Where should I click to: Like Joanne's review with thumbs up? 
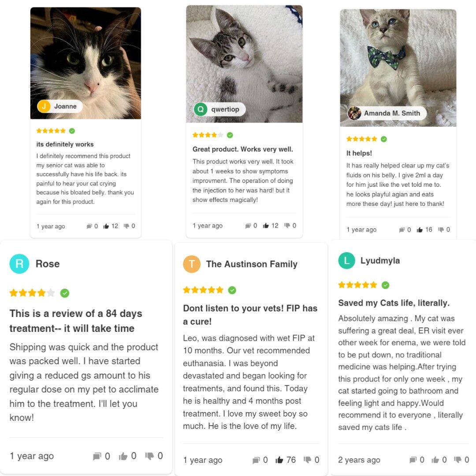pos(106,226)
